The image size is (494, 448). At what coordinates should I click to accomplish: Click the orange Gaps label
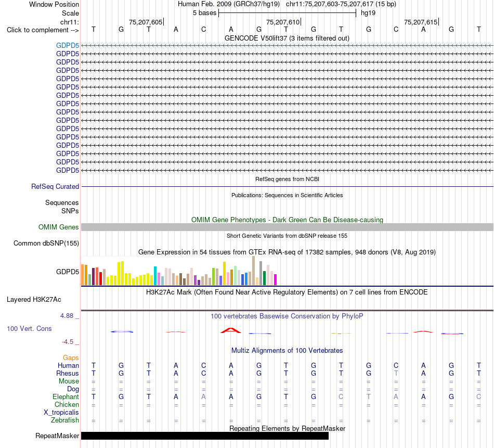click(71, 358)
